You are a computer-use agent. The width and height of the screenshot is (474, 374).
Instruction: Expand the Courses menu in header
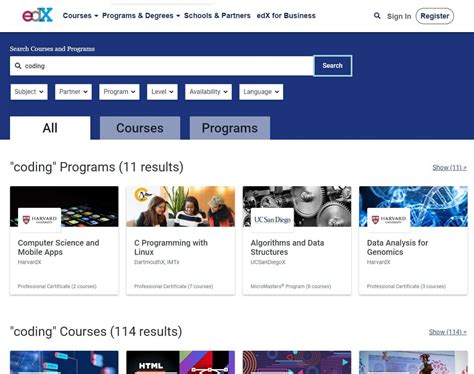pos(80,16)
